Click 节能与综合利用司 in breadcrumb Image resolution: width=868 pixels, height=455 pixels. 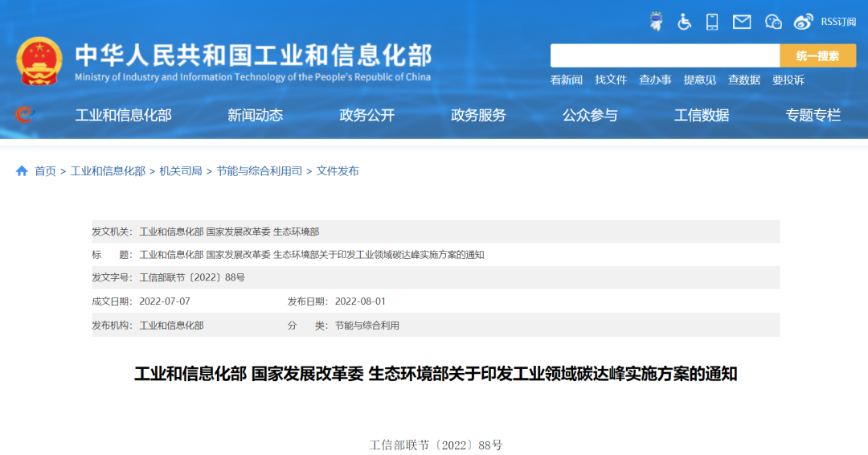[x=259, y=171]
